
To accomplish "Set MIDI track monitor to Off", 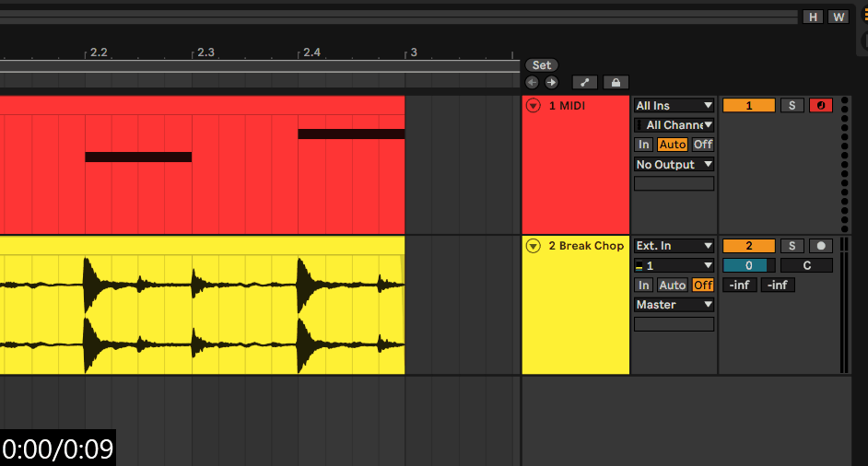I will pos(703,145).
